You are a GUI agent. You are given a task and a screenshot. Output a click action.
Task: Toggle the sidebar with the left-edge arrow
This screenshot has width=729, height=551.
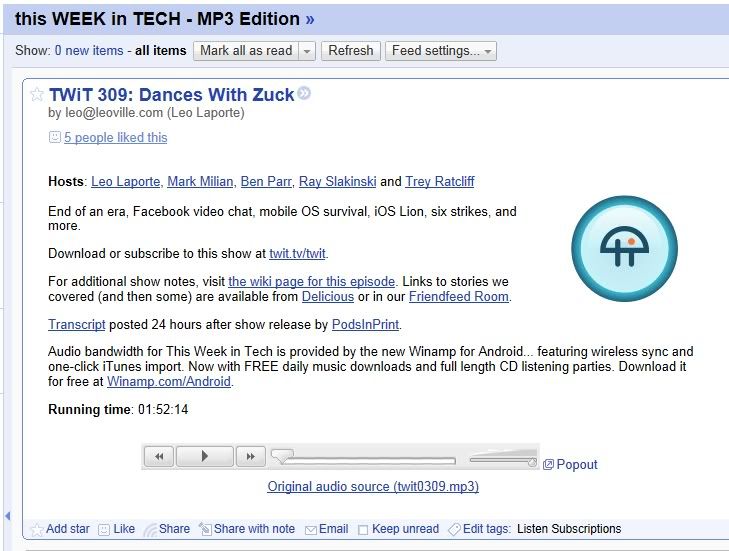tap(7, 516)
